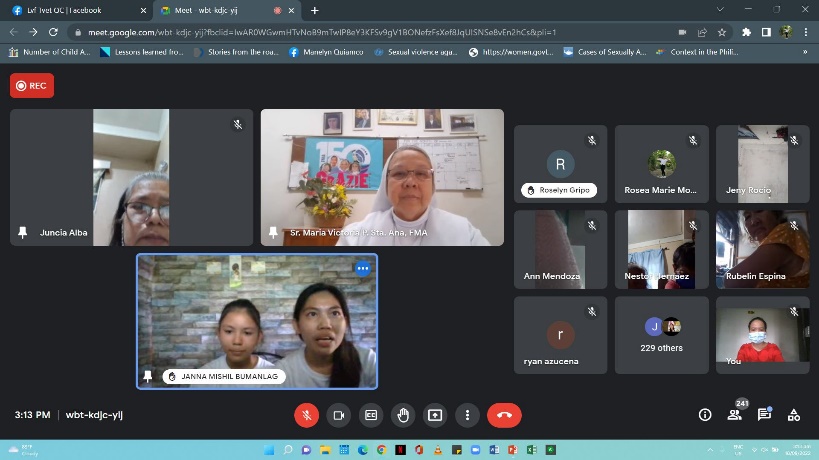Open options on Janna Mishil Bumanlag's tile

pyautogui.click(x=363, y=268)
